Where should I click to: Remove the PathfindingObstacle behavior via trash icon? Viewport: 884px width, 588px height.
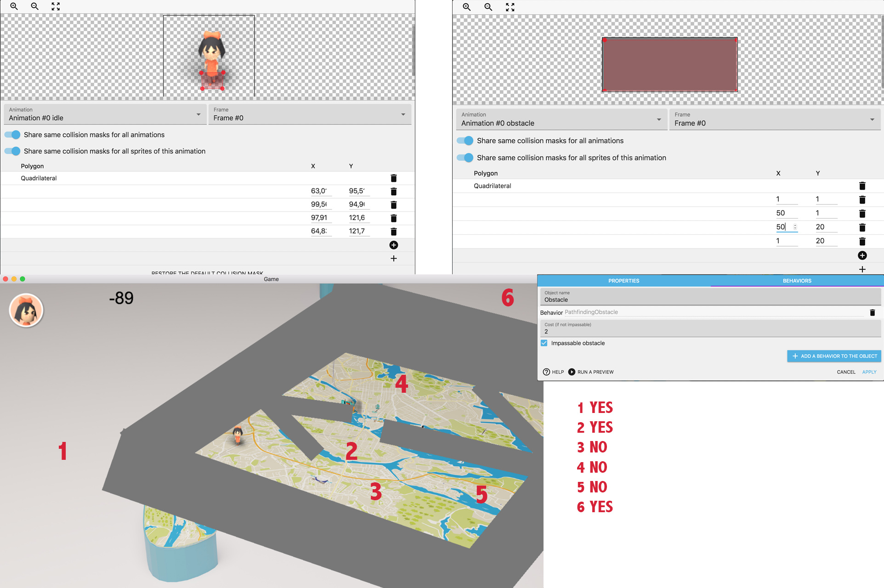[873, 312]
